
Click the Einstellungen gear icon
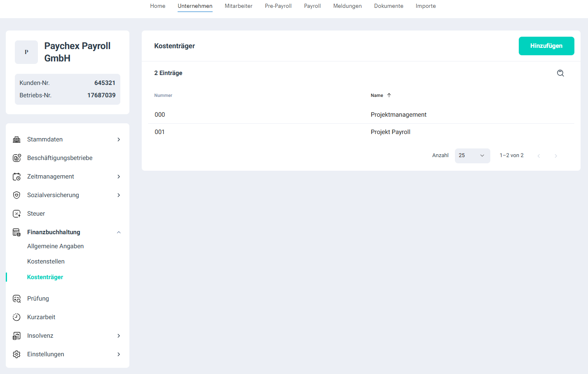16,354
